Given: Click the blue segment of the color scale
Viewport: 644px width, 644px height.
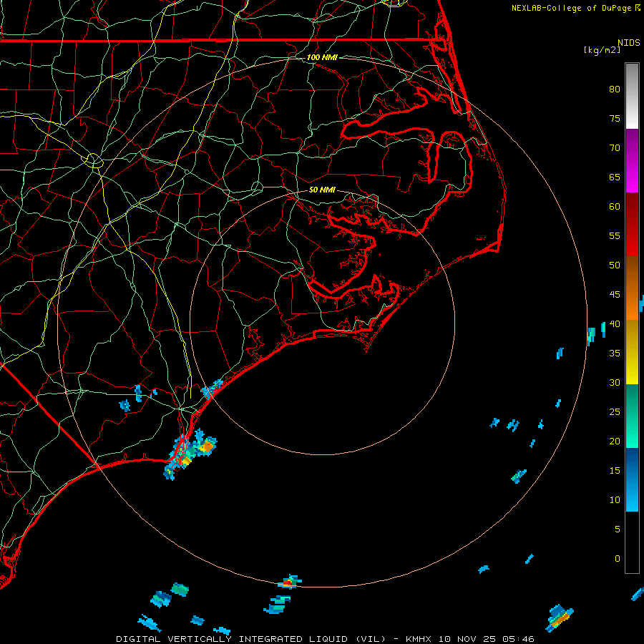Looking at the screenshot, I should click(632, 479).
